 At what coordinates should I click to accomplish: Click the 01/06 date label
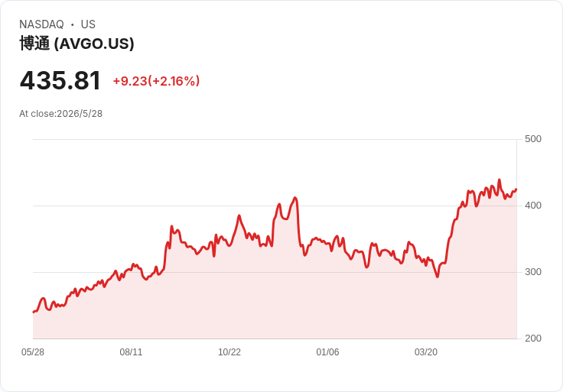327,352
